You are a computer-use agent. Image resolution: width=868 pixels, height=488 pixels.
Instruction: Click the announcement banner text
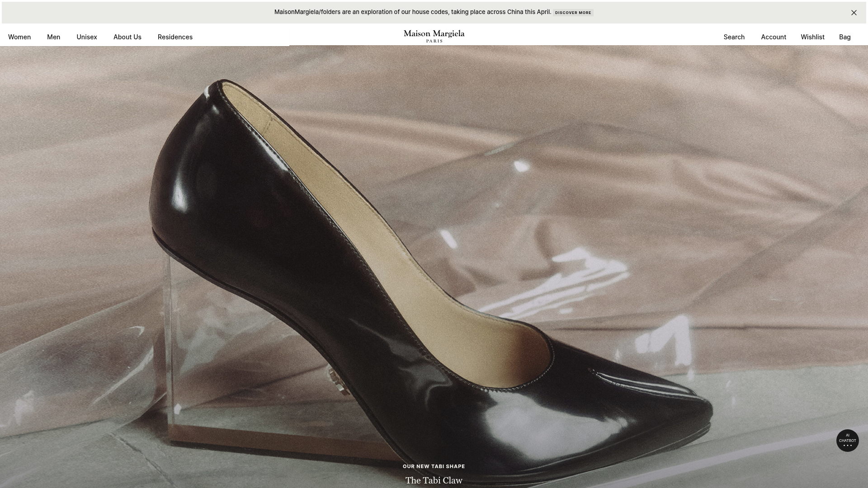pos(411,12)
